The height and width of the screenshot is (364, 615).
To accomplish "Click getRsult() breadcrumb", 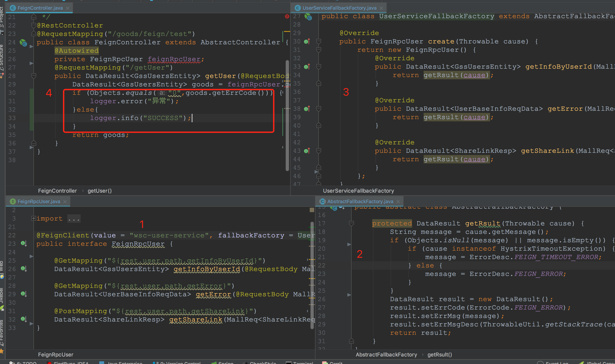I will [440, 355].
